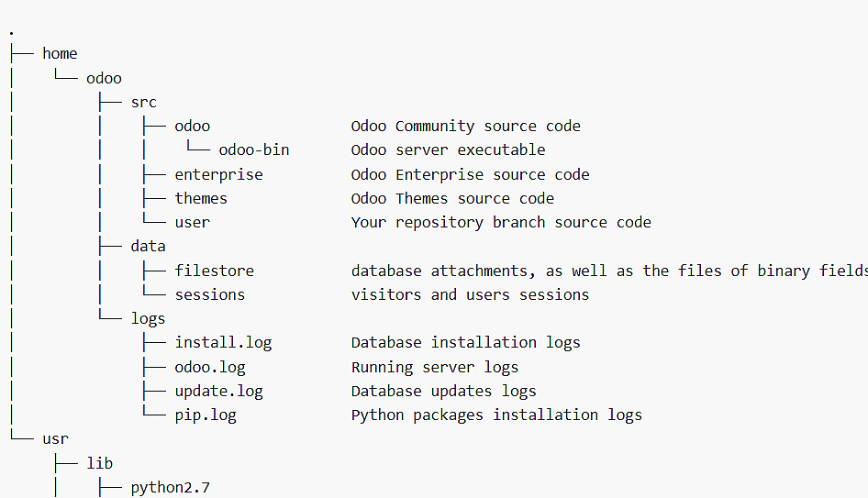This screenshot has width=868, height=498.
Task: Click the src directory name
Action: click(x=143, y=102)
